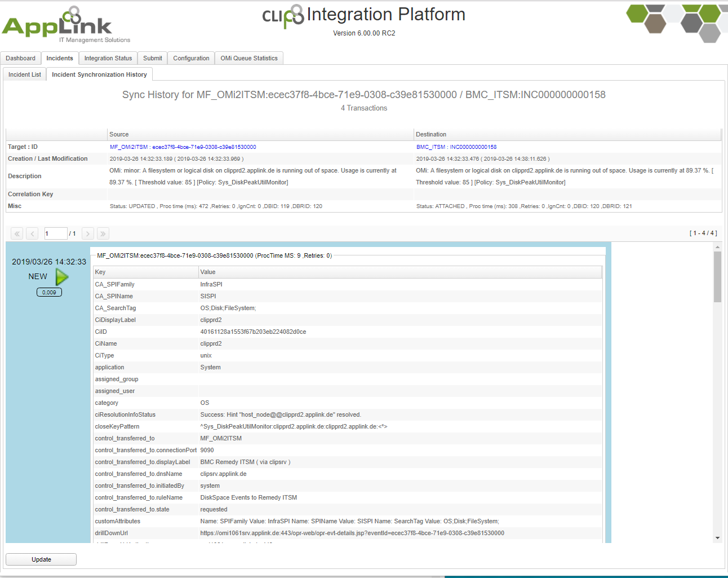
Task: Open the Configuration tab
Action: coord(191,58)
